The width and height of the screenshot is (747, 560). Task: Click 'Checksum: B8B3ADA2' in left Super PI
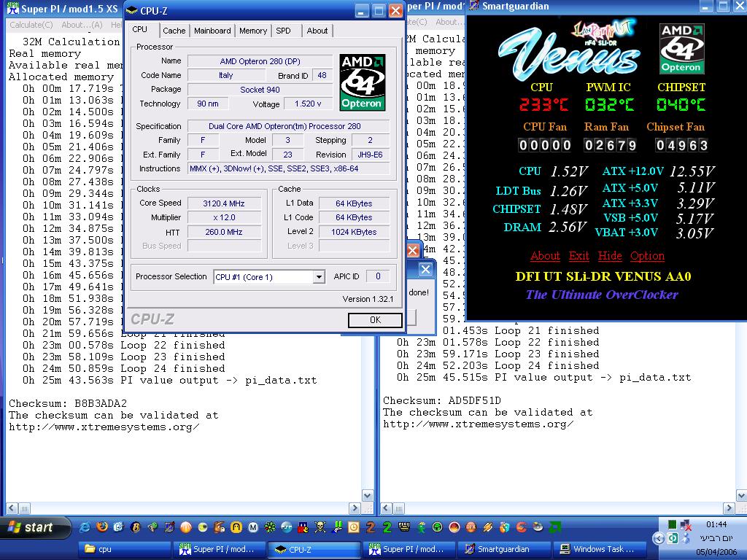point(68,403)
